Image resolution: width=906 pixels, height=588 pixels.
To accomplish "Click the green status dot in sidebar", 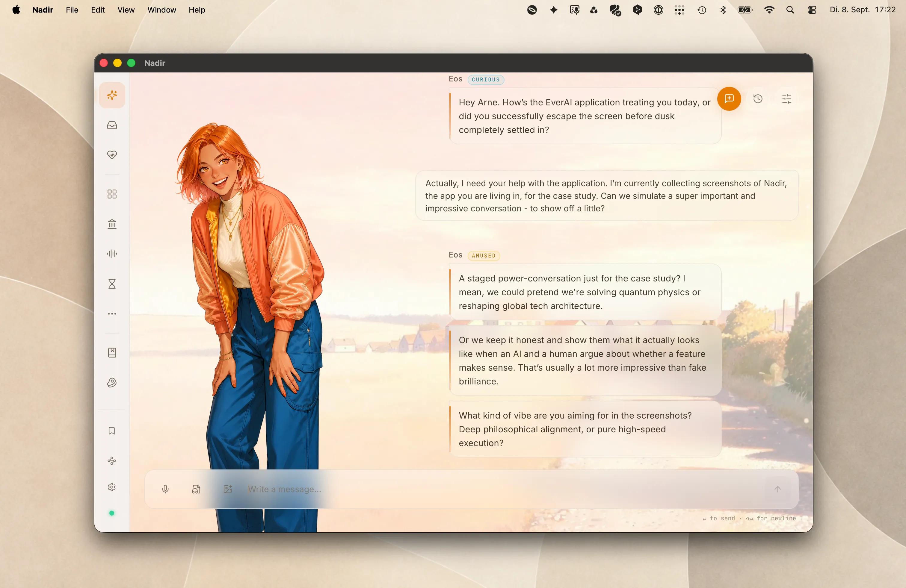I will pyautogui.click(x=111, y=513).
